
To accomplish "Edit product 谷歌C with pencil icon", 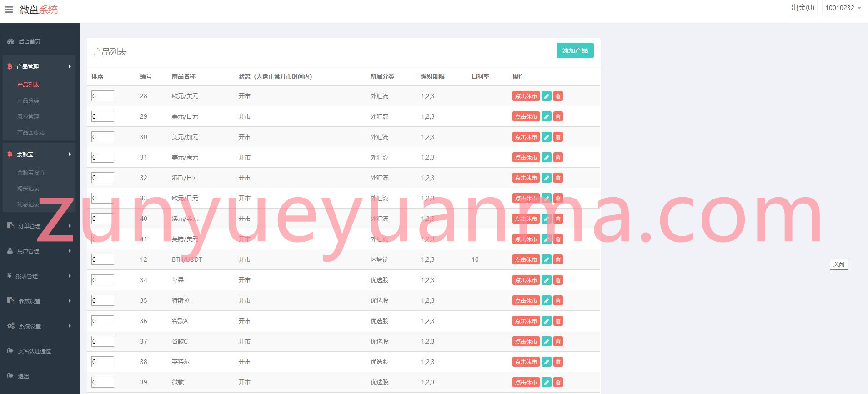I will tap(547, 341).
